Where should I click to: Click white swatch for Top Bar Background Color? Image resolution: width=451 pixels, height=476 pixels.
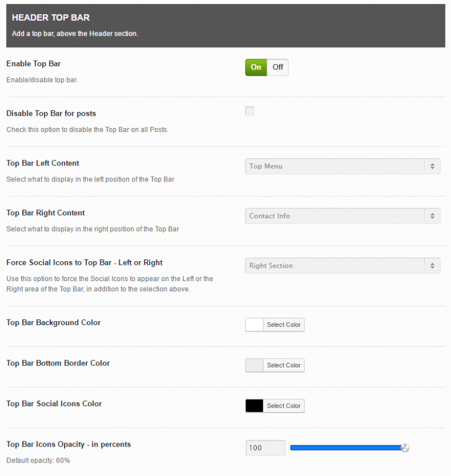coord(254,325)
